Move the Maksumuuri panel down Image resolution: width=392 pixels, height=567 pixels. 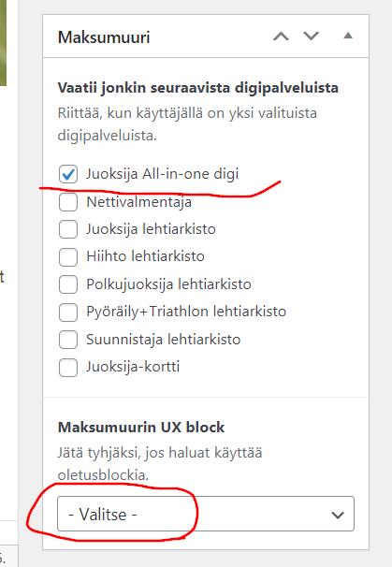tap(311, 36)
